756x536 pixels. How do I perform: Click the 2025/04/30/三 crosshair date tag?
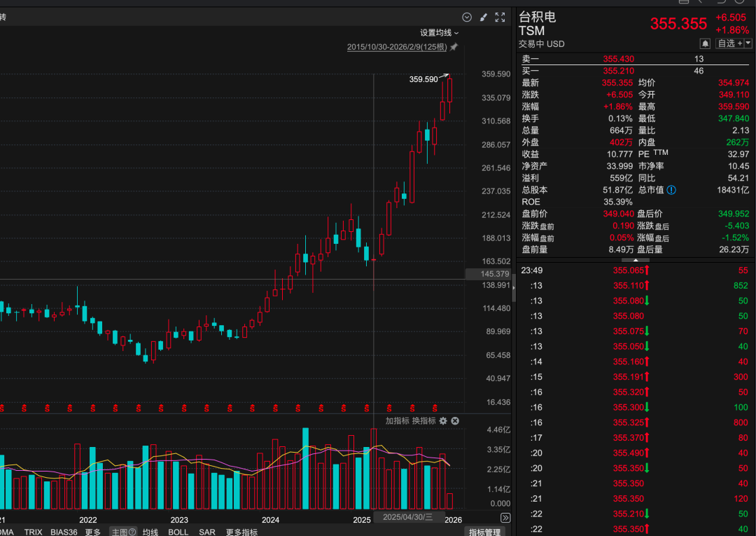[x=408, y=516]
